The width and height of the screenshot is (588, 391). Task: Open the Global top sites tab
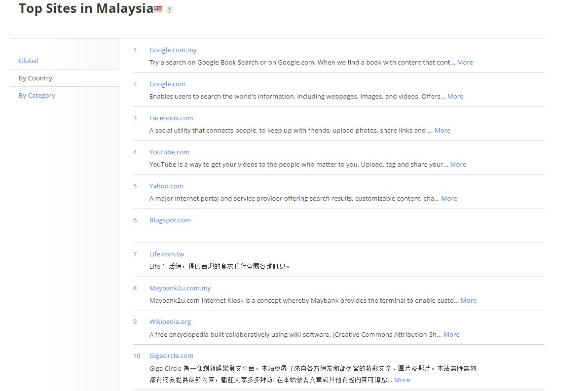(29, 61)
